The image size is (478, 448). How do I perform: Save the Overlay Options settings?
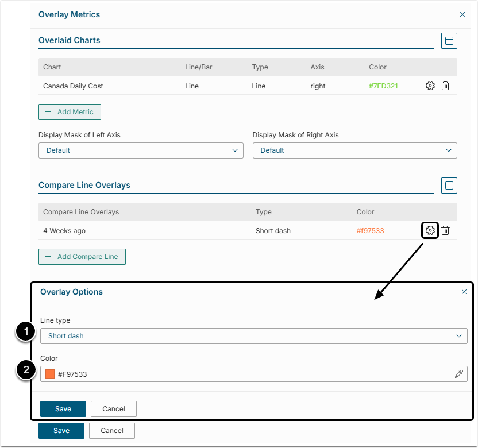click(63, 409)
